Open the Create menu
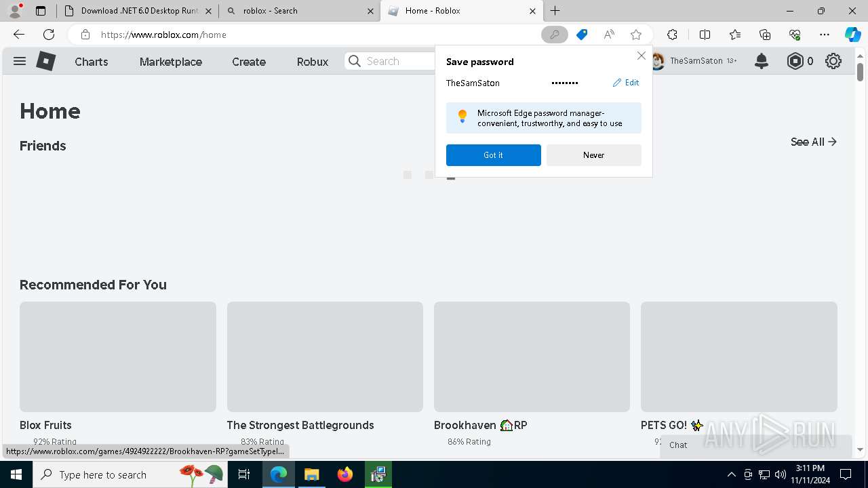The height and width of the screenshot is (488, 868). coord(249,62)
